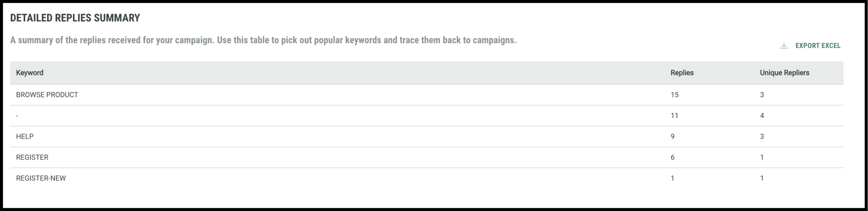Select the REGISTER keyword row
This screenshot has height=211, width=868.
(32, 157)
